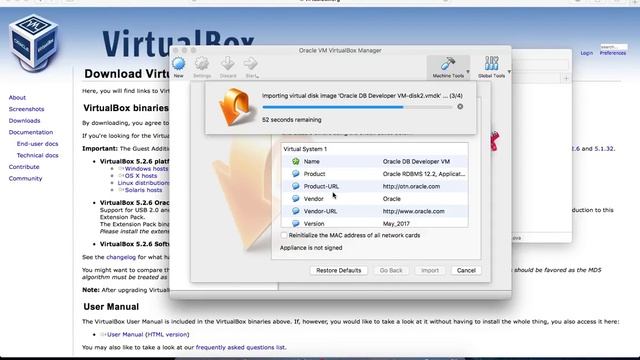Screen dimensions: 640x360
Task: Open the Community sidebar link
Action: [25, 178]
